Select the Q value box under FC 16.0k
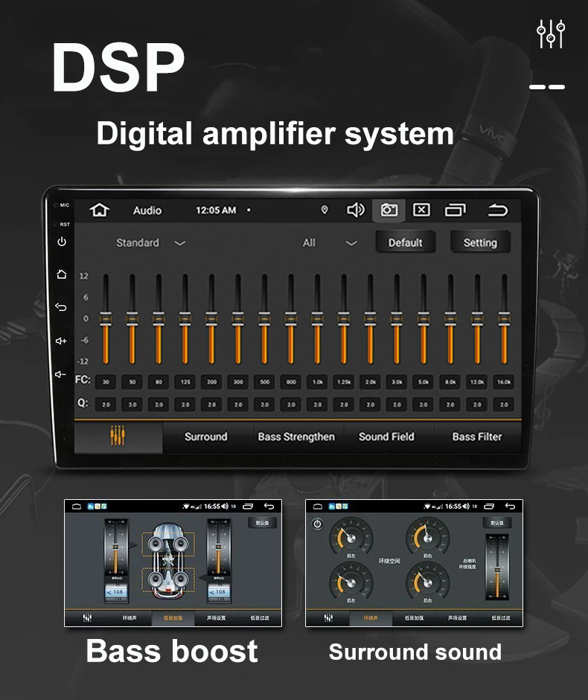 tap(504, 405)
